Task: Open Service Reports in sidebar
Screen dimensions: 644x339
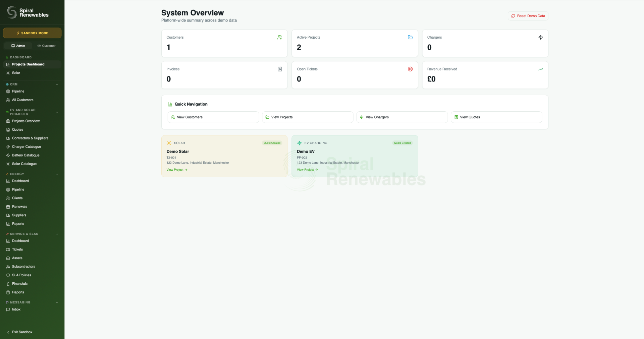Action: click(32, 292)
